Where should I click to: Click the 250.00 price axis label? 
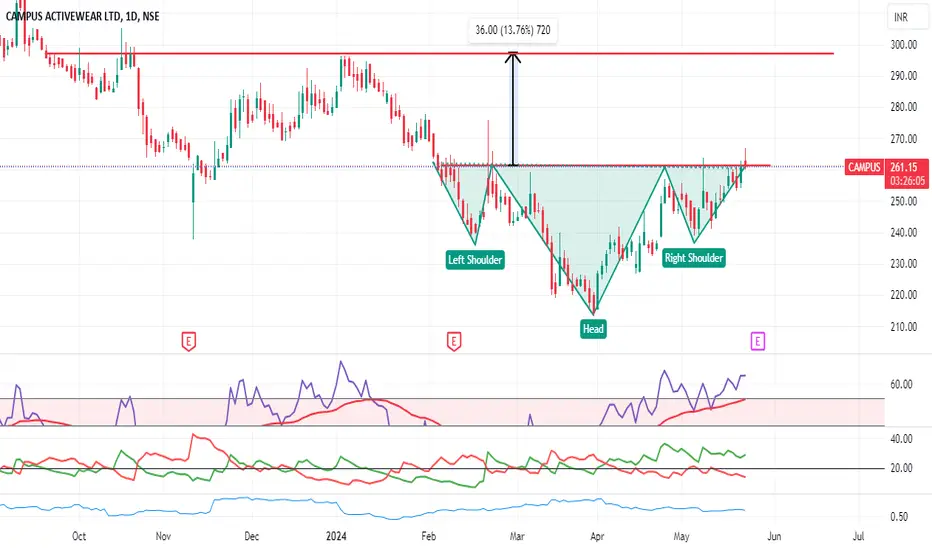[x=903, y=201]
